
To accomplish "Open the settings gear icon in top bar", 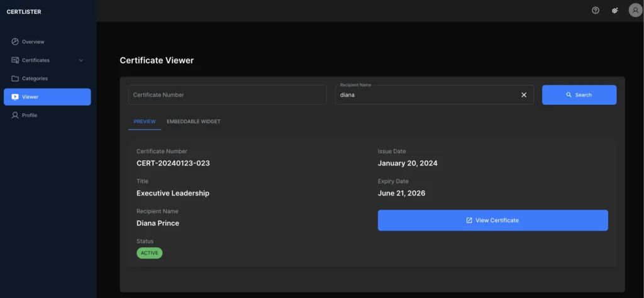I will tap(615, 11).
